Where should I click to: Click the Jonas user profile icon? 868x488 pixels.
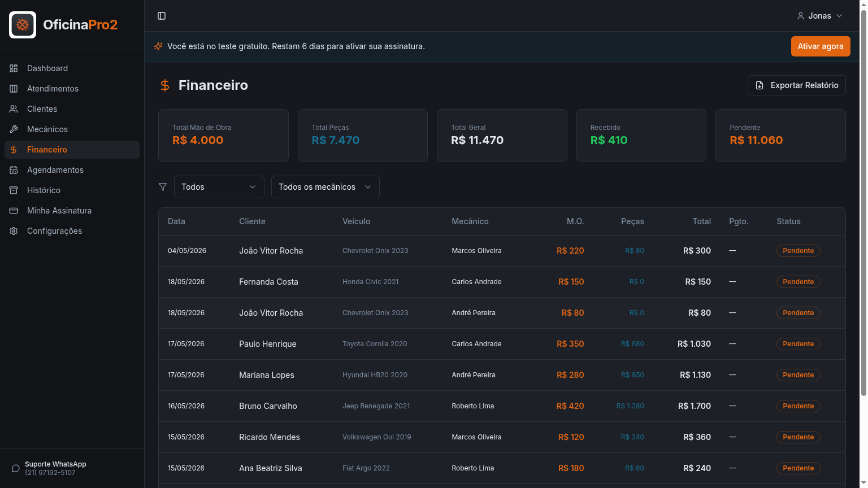click(801, 16)
